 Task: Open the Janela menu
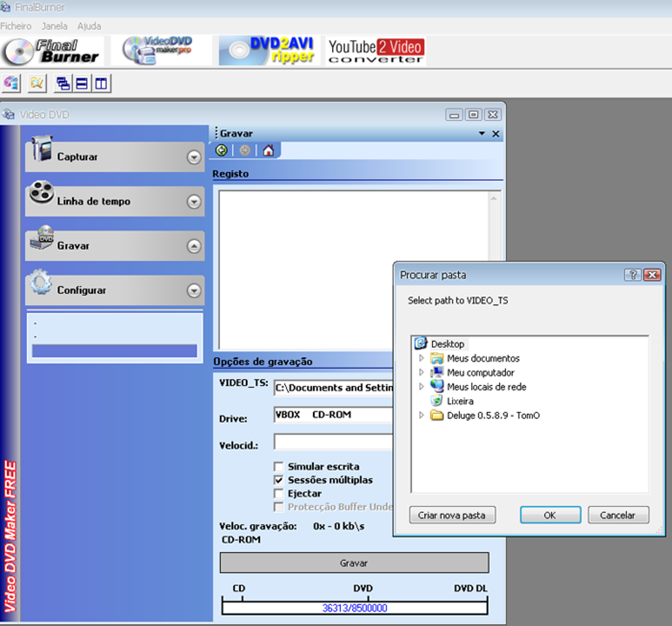pyautogui.click(x=55, y=26)
